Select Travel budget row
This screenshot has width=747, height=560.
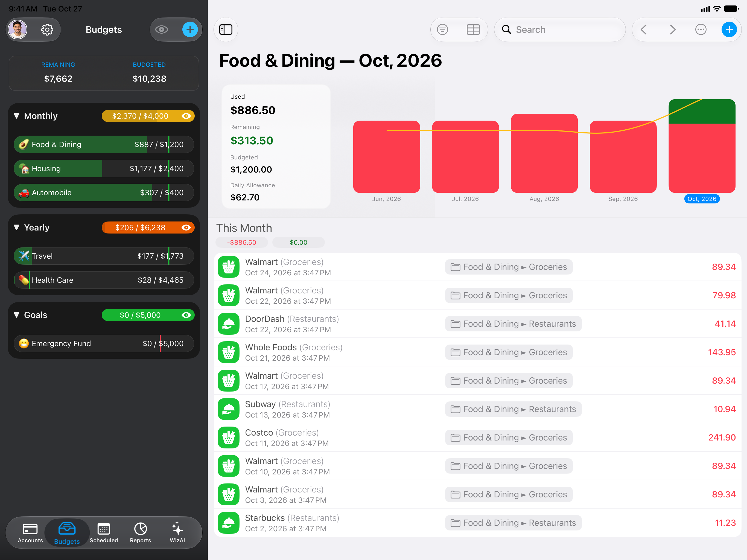[104, 256]
